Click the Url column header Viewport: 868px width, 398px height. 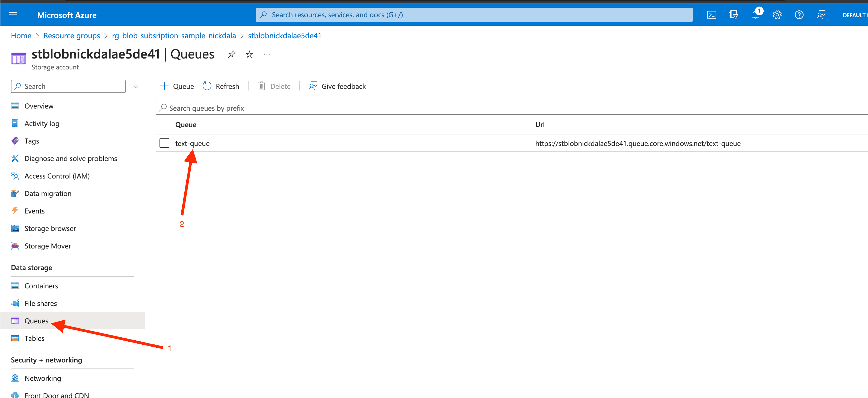click(540, 125)
